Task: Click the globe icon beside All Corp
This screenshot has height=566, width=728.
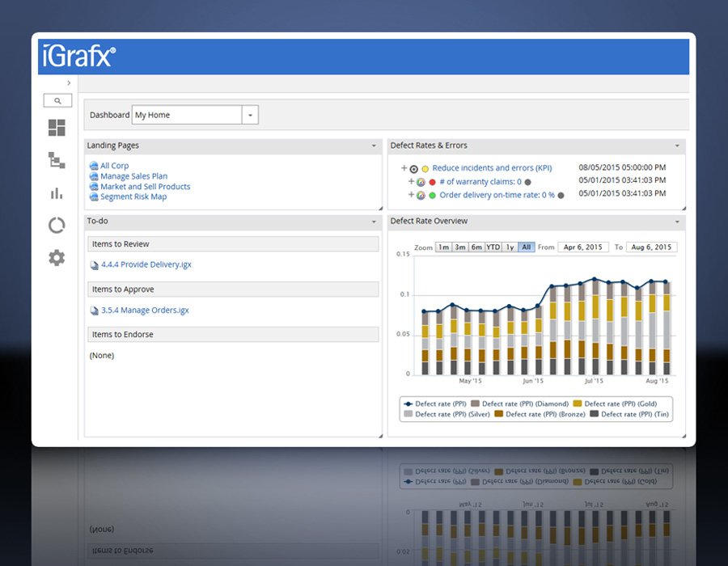Action: 94,166
